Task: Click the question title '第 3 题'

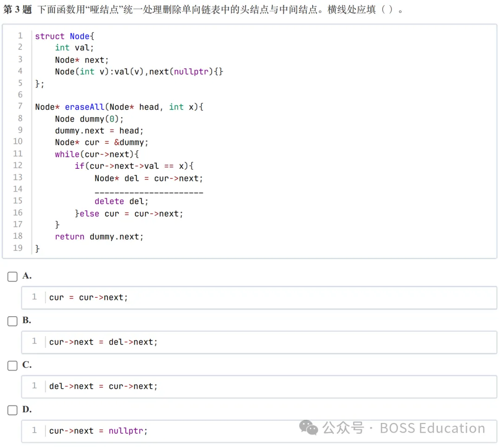Action: (18, 10)
